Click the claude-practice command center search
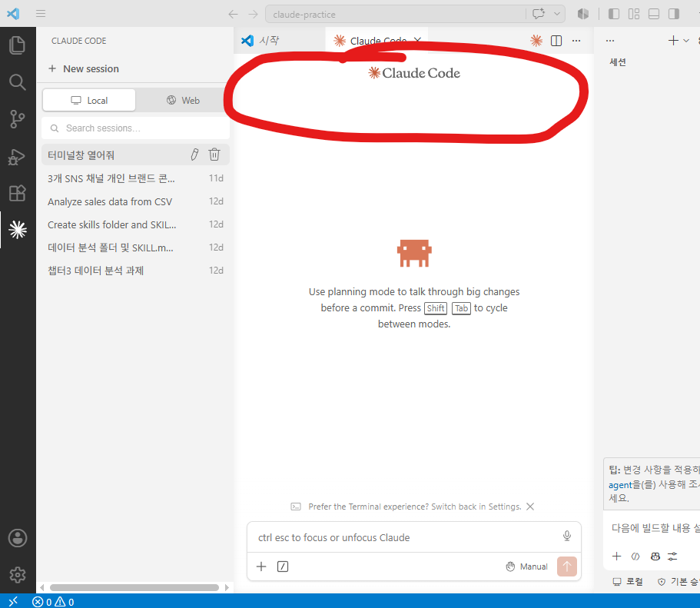Image resolution: width=700 pixels, height=608 pixels. [395, 15]
